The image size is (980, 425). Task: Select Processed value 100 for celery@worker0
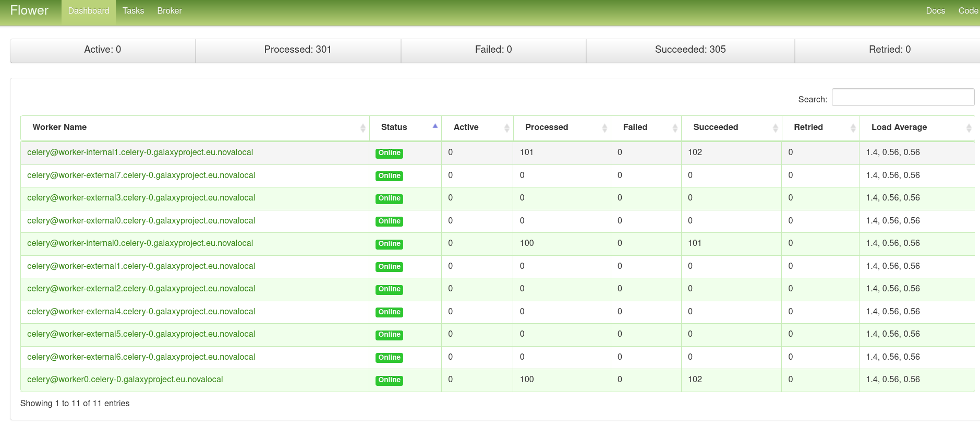527,380
